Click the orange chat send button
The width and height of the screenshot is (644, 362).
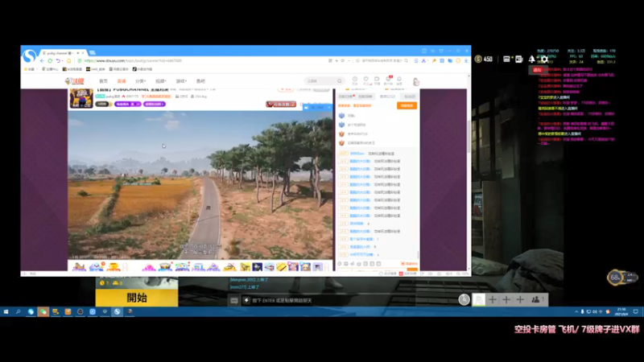click(x=412, y=269)
